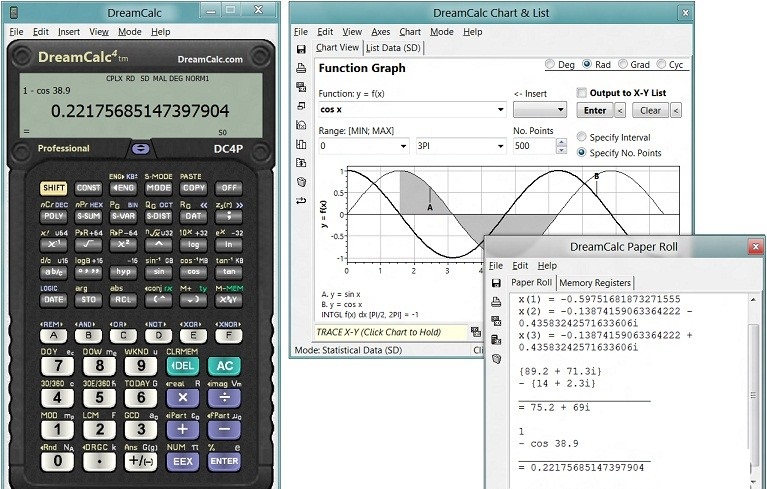Tap the MODE key on calculator
The width and height of the screenshot is (767, 489).
pyautogui.click(x=158, y=188)
